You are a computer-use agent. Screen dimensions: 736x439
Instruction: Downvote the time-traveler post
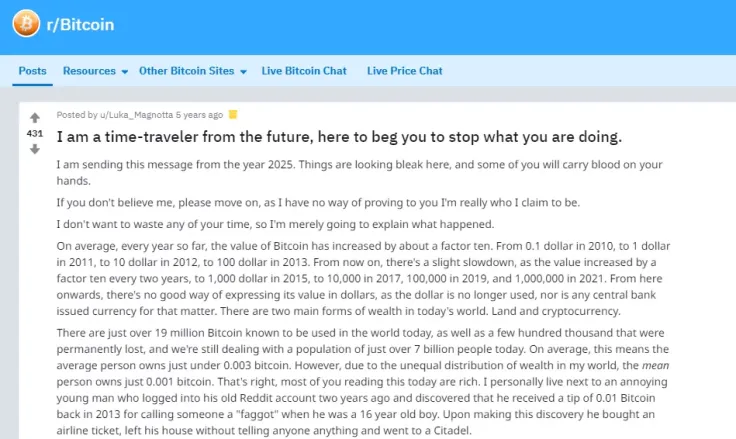[x=35, y=149]
